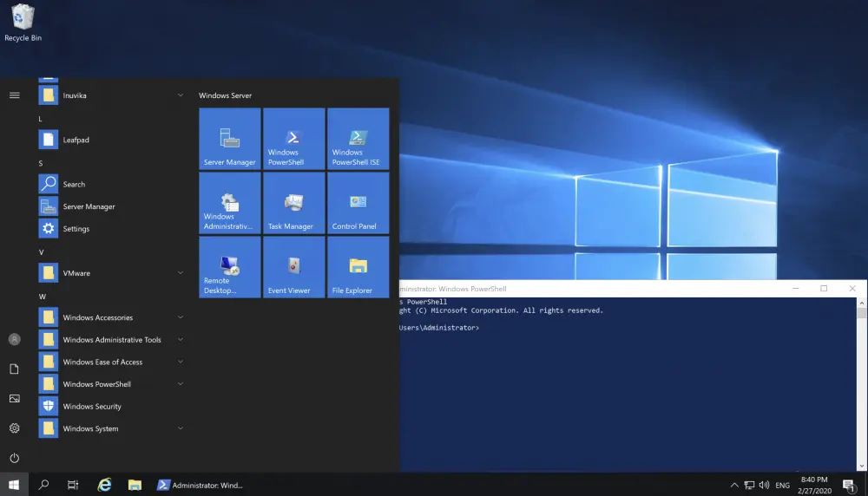Viewport: 868px width, 496px height.
Task: Click the Power icon in Start sidebar
Action: pos(15,458)
